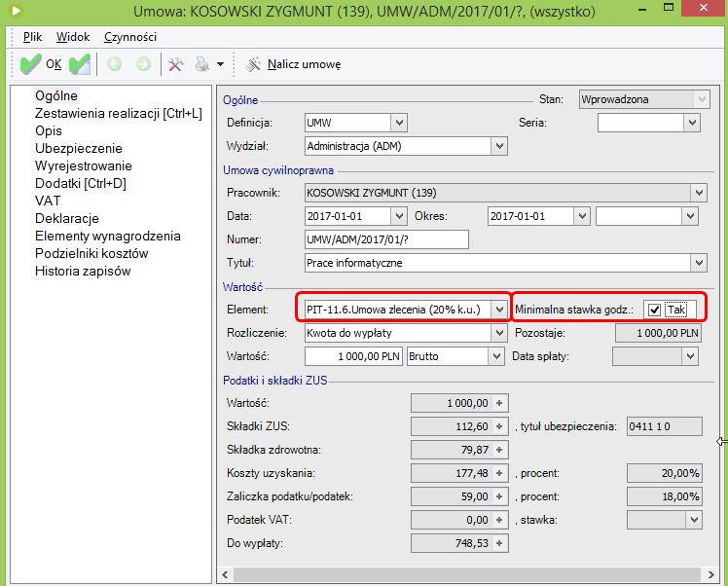Click the printer icon
Viewport: 728px width, 586px height.
202,64
